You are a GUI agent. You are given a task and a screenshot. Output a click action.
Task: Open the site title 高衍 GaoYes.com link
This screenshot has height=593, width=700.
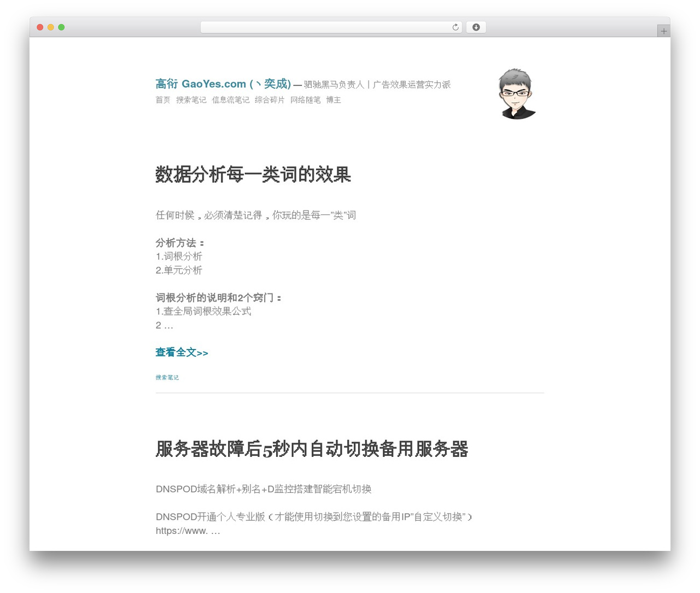223,84
